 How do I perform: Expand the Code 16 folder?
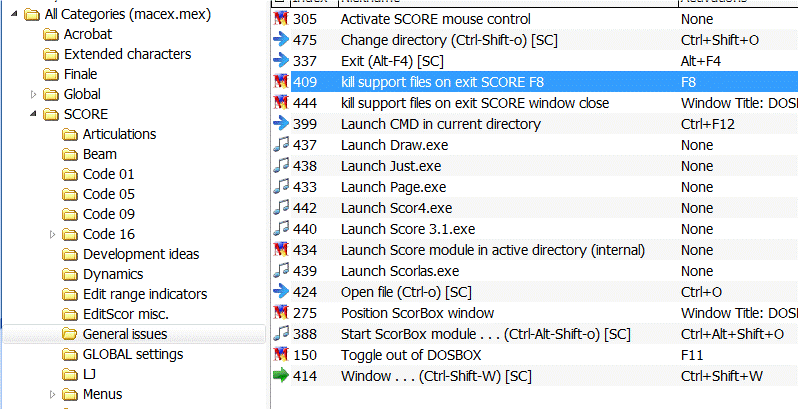click(x=52, y=235)
